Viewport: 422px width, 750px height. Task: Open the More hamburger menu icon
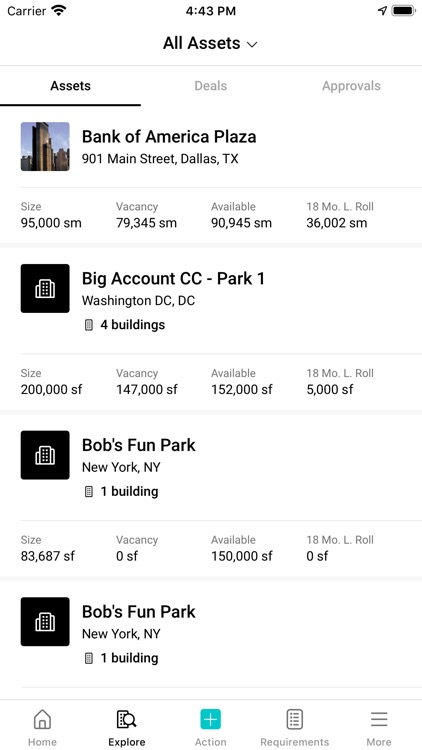point(379,719)
